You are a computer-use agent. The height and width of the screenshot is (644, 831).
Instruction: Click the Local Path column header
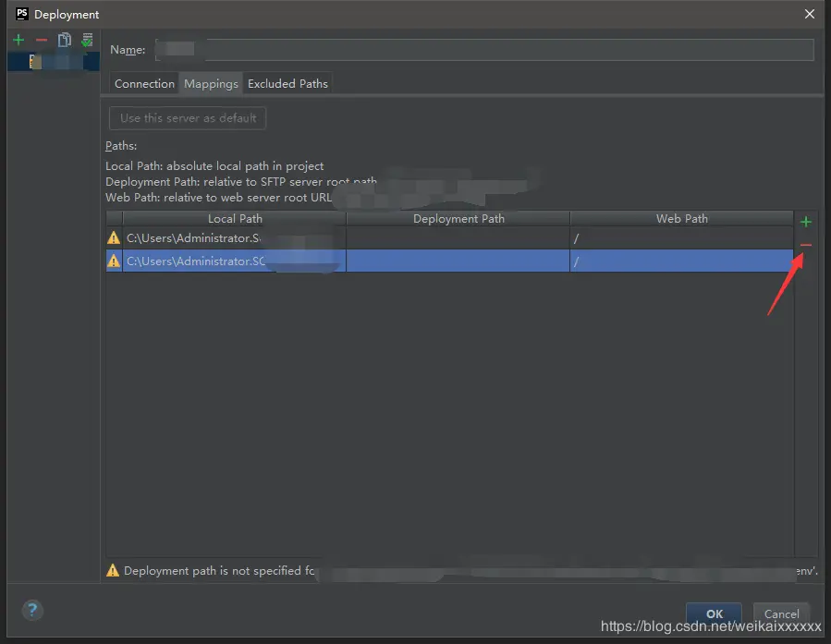(x=235, y=219)
